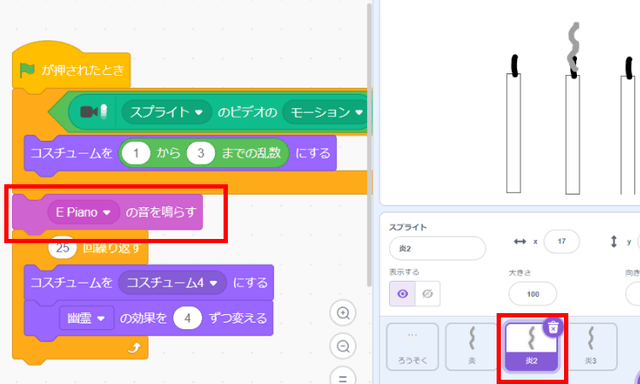Image resolution: width=640 pixels, height=384 pixels.
Task: Open the 幽霊 effect dropdown
Action: [x=87, y=318]
